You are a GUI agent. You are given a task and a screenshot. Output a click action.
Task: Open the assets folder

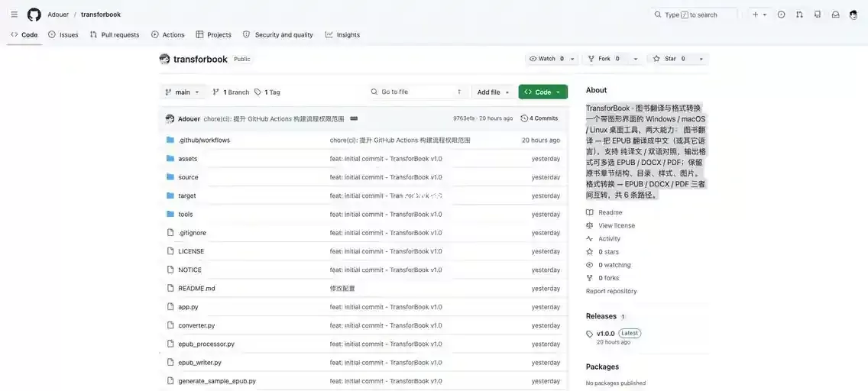coord(188,159)
